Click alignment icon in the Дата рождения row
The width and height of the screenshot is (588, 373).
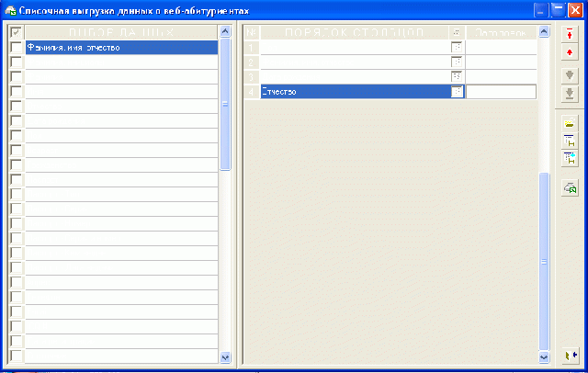point(457,77)
